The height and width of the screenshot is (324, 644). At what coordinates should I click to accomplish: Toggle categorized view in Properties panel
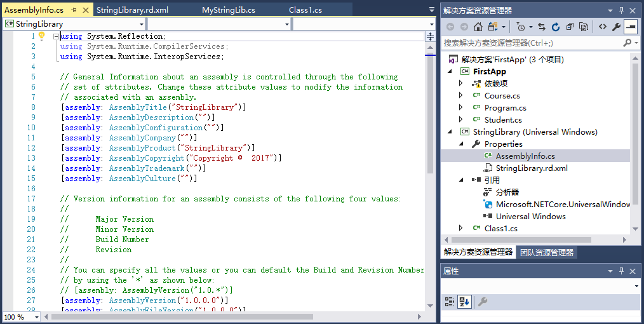450,302
